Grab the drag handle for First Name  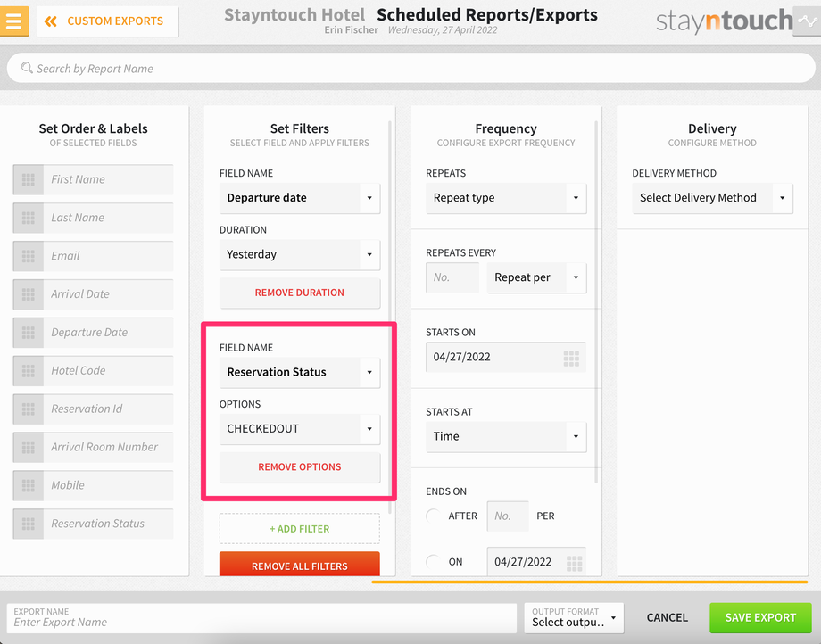pos(29,179)
